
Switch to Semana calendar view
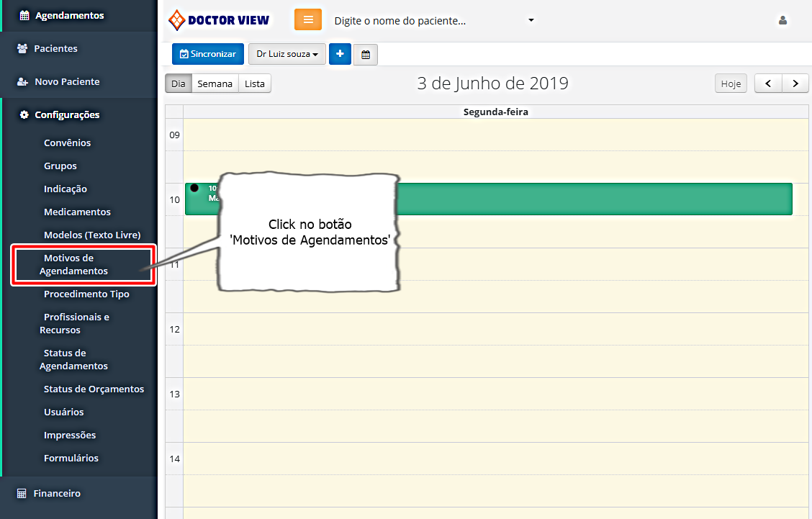tap(215, 84)
